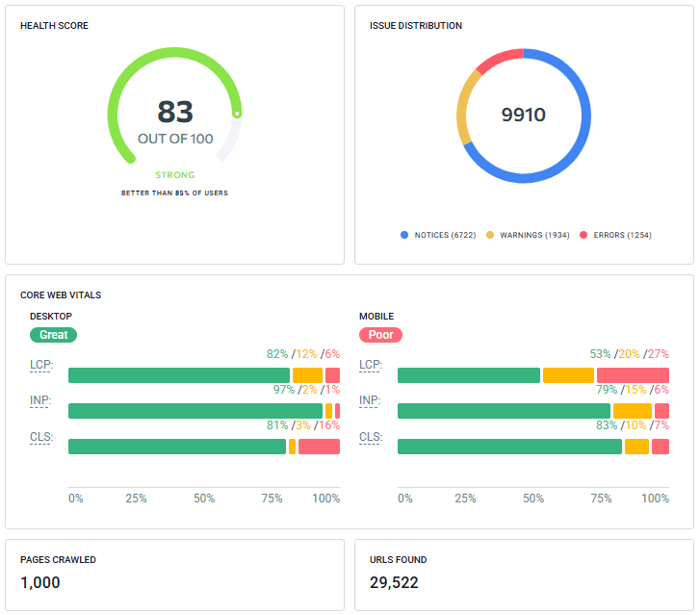The image size is (700, 615).
Task: Click the desktop LCP label
Action: [41, 365]
